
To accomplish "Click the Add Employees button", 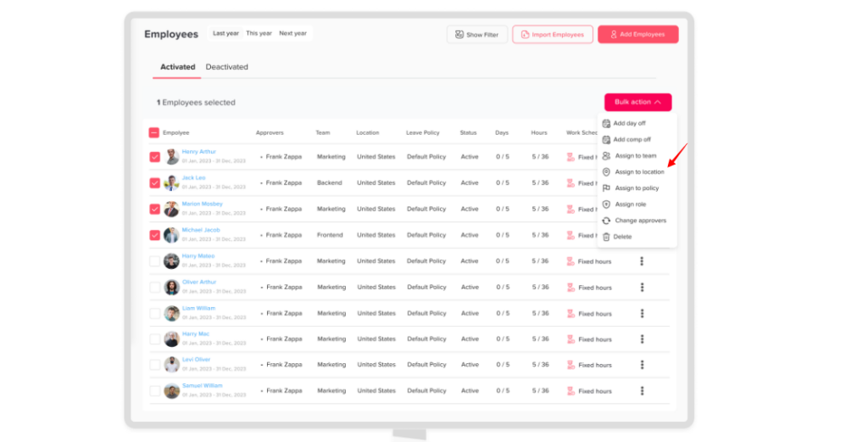I will click(637, 35).
